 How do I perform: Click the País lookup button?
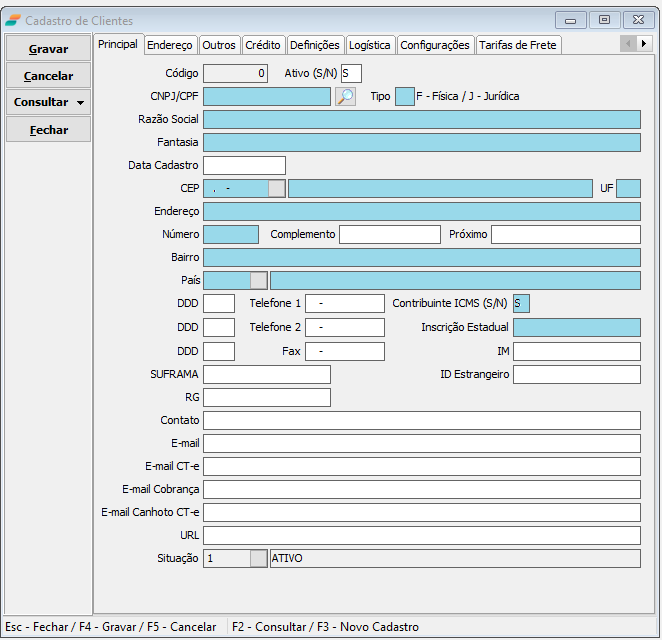pos(259,280)
